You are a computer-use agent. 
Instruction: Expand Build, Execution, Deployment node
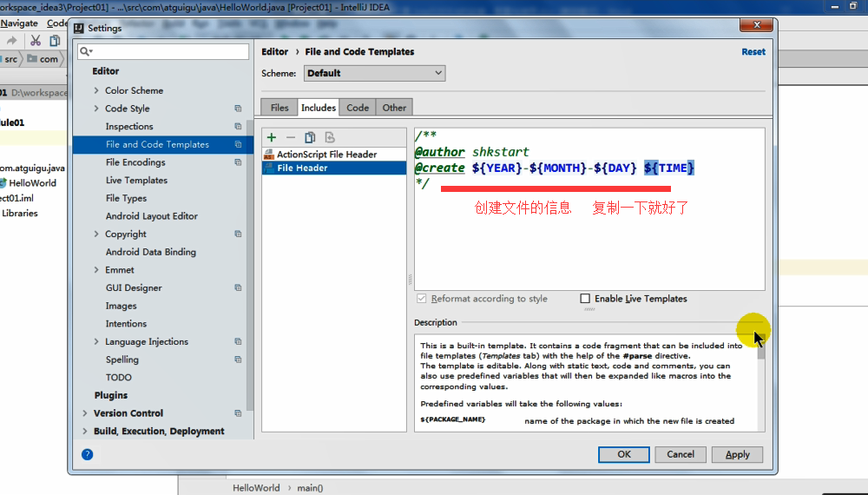85,431
